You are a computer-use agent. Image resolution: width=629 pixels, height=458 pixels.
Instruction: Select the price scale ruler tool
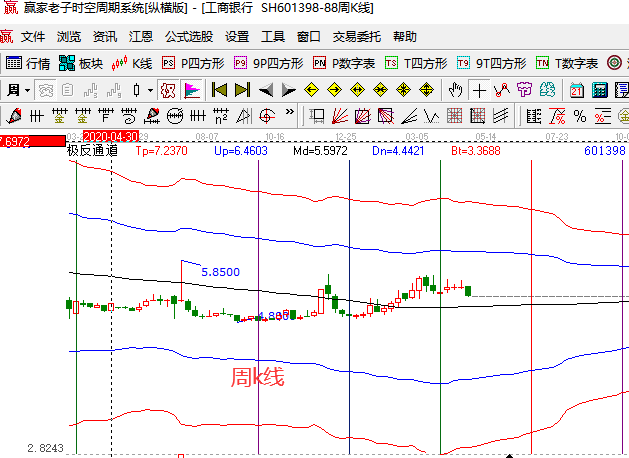tap(534, 116)
